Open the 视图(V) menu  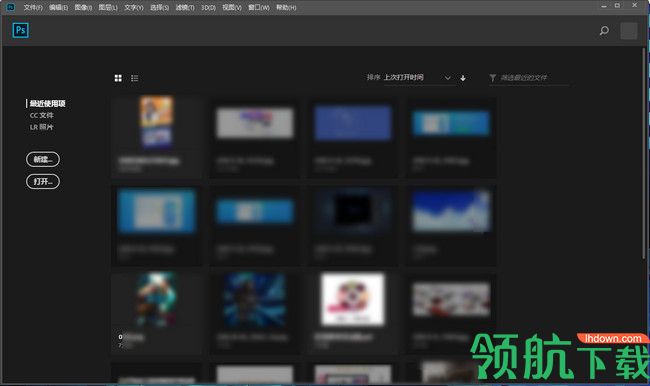(x=232, y=7)
